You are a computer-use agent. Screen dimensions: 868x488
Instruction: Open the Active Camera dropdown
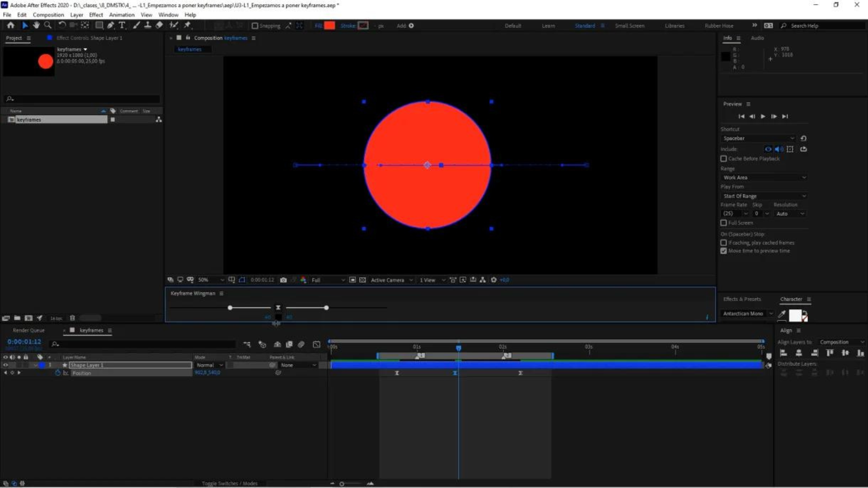click(392, 280)
